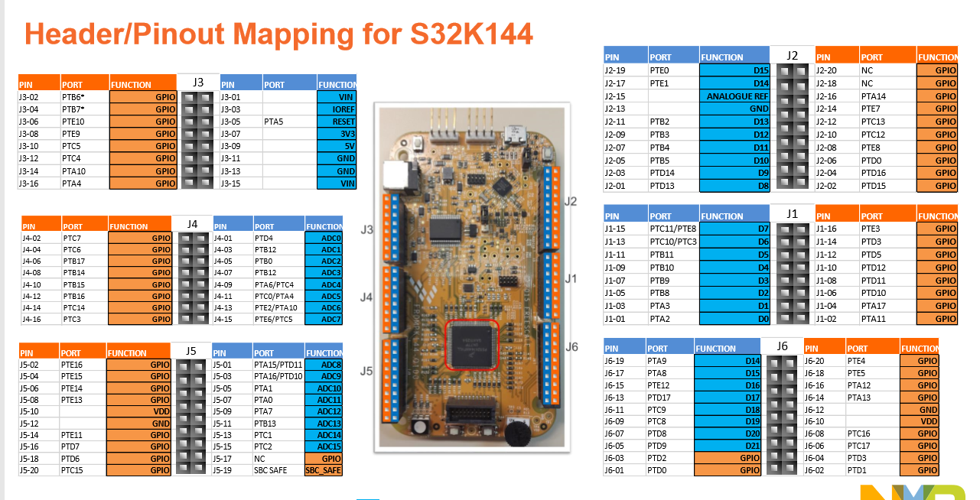This screenshot has width=980, height=500.
Task: Click the 'ADC4' function cell
Action: click(x=324, y=284)
